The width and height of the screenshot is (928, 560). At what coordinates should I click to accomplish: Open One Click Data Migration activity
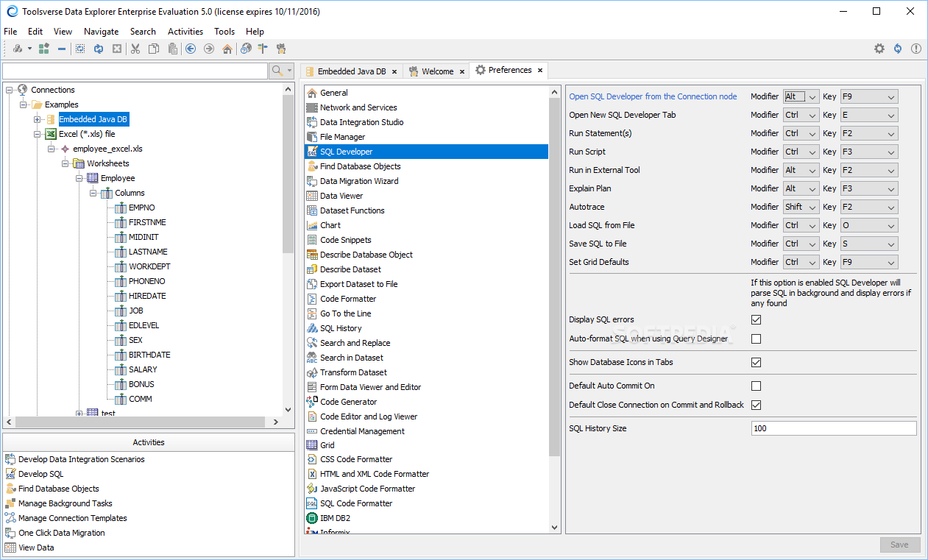pos(61,533)
